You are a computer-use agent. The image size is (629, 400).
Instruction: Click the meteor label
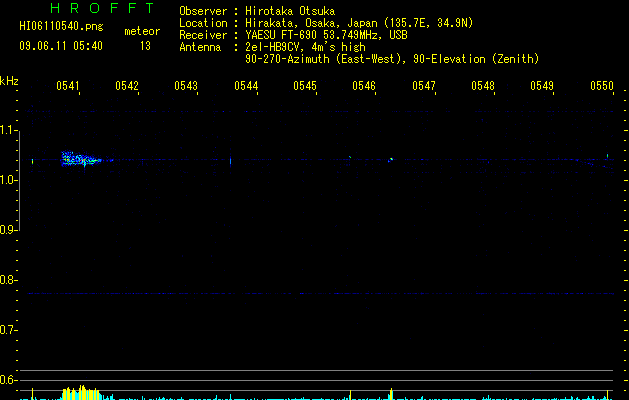coord(142,31)
